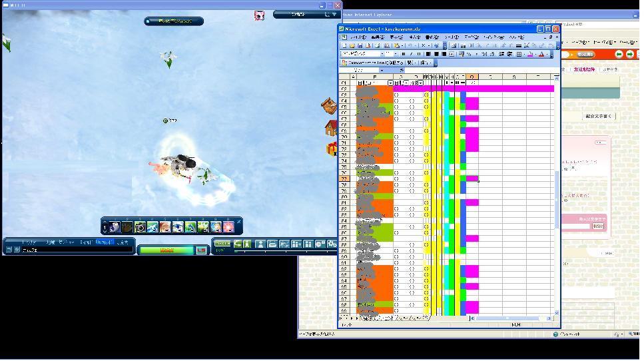This screenshot has width=644, height=361.
Task: Open the Fill Color dropdown arrow
Action: point(535,54)
